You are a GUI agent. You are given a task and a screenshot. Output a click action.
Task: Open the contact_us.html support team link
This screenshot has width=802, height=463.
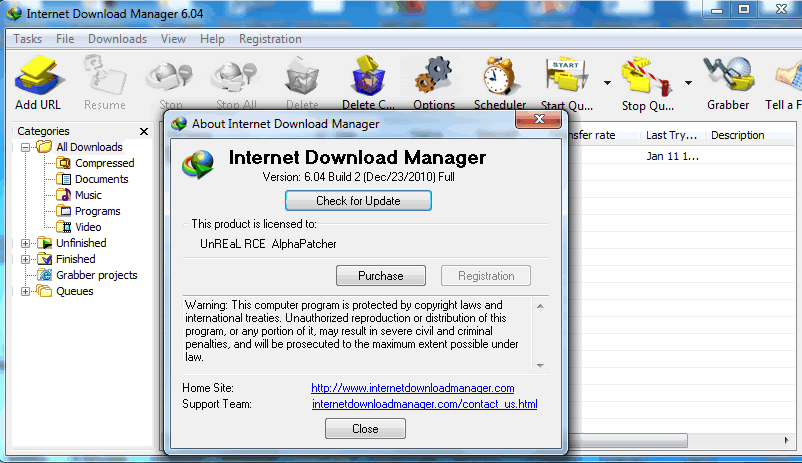tap(425, 404)
